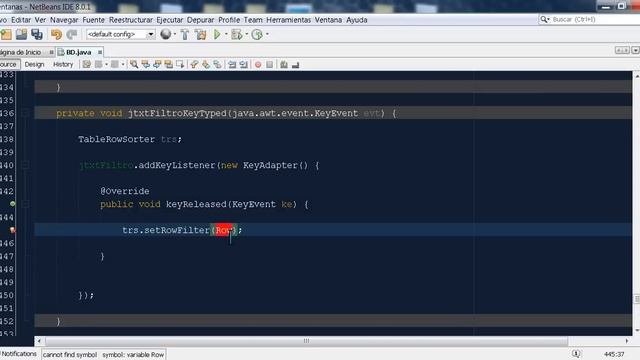
Task: Open the editor documents list dropdown
Action: point(636,50)
